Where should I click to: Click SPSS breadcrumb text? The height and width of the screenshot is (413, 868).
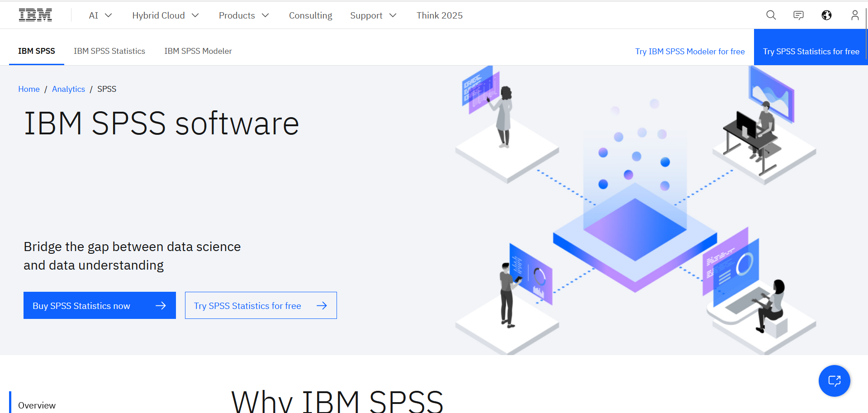(107, 89)
